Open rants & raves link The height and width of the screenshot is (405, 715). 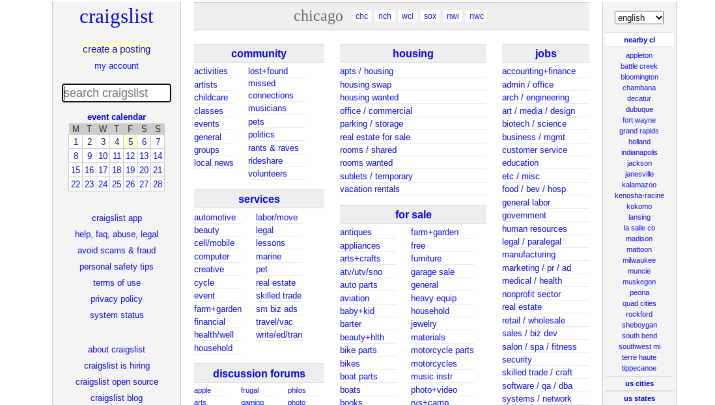point(273,148)
